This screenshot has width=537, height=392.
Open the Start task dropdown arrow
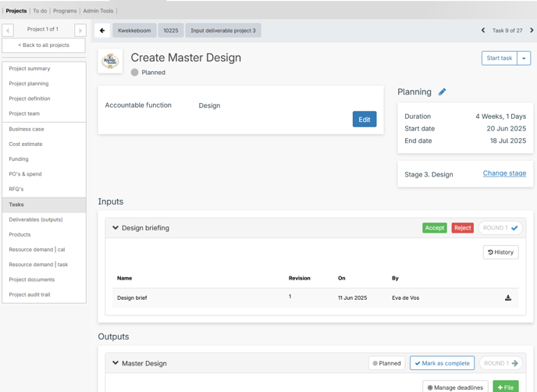tap(524, 59)
